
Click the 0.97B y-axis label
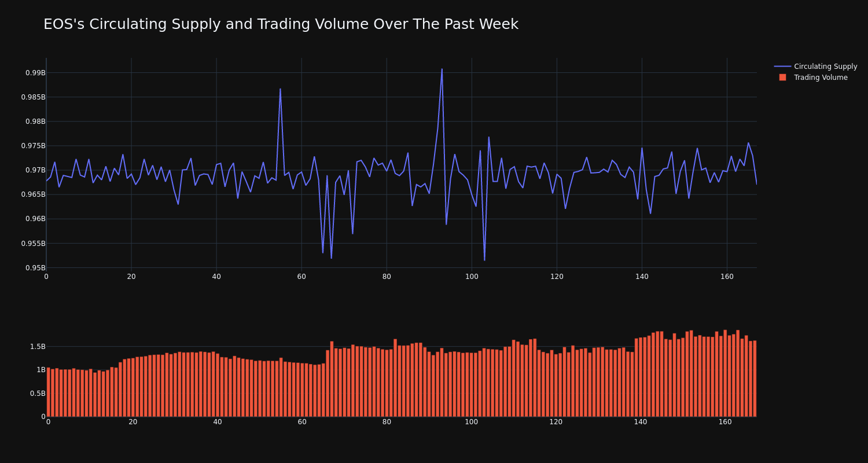[35, 170]
